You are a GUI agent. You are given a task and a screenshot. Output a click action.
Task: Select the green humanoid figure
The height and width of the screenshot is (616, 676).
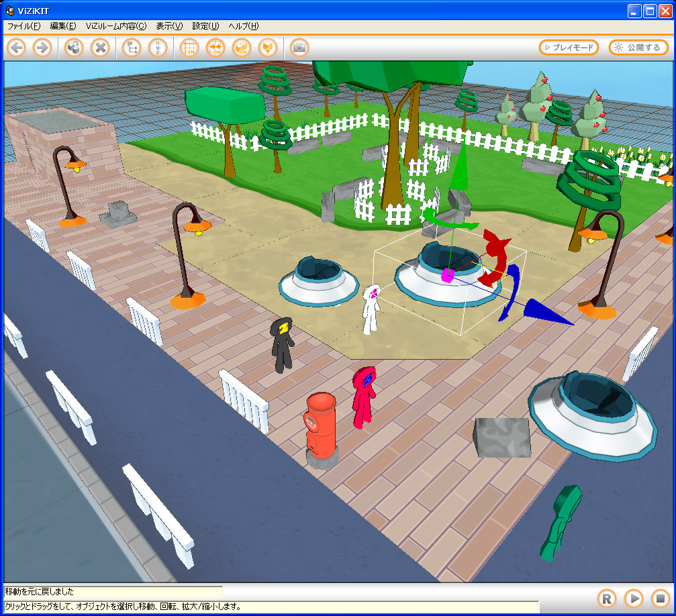point(561,523)
